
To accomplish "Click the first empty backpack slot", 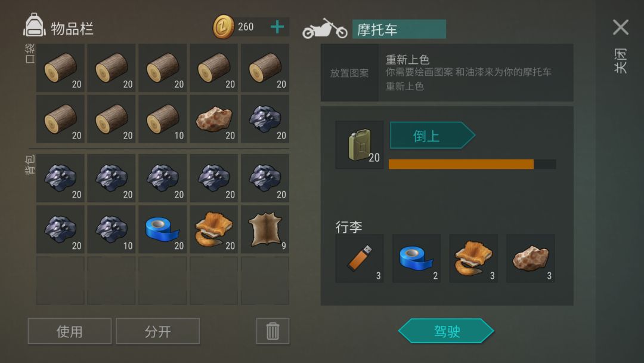I will [60, 281].
